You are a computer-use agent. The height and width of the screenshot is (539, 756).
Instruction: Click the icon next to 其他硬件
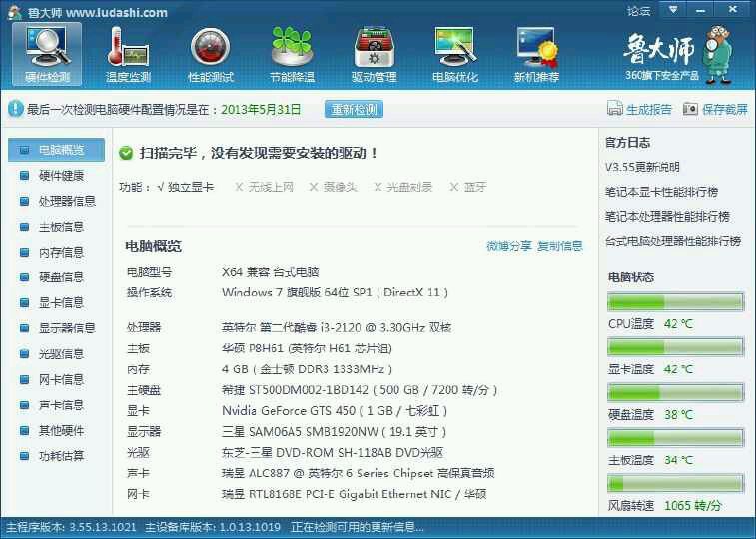(24, 430)
